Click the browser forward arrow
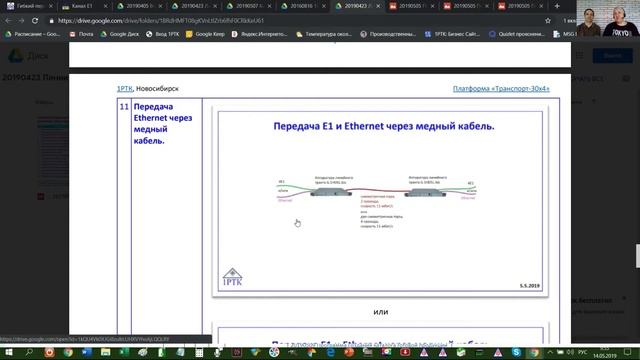The image size is (640, 360). click(x=21, y=20)
